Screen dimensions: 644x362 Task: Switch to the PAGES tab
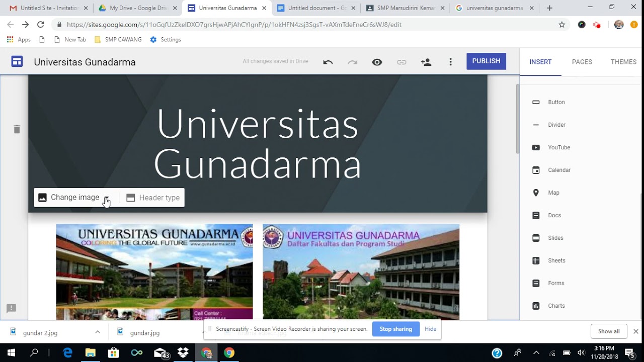click(x=582, y=62)
